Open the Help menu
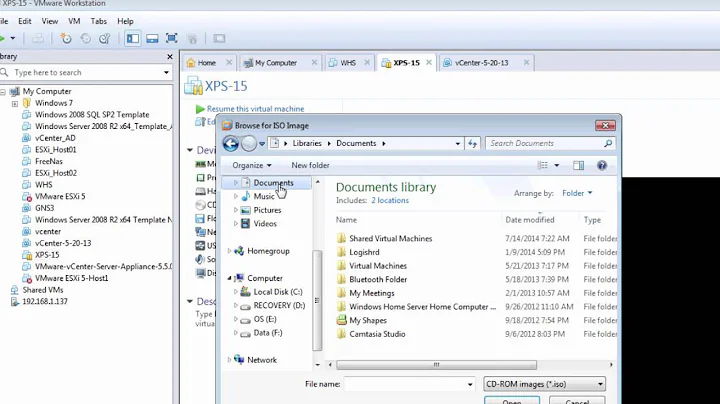The height and width of the screenshot is (404, 720). coord(125,21)
